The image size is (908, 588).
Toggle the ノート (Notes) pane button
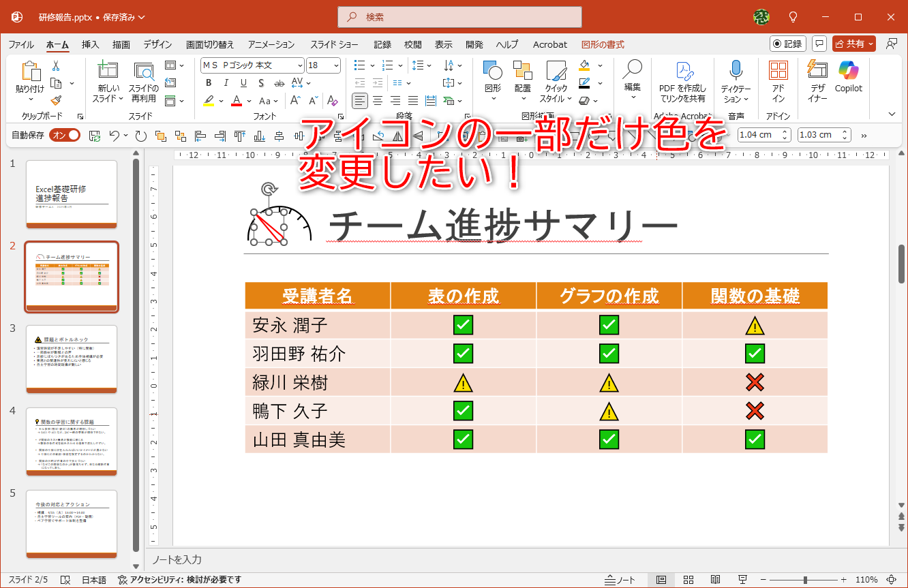tap(620, 580)
